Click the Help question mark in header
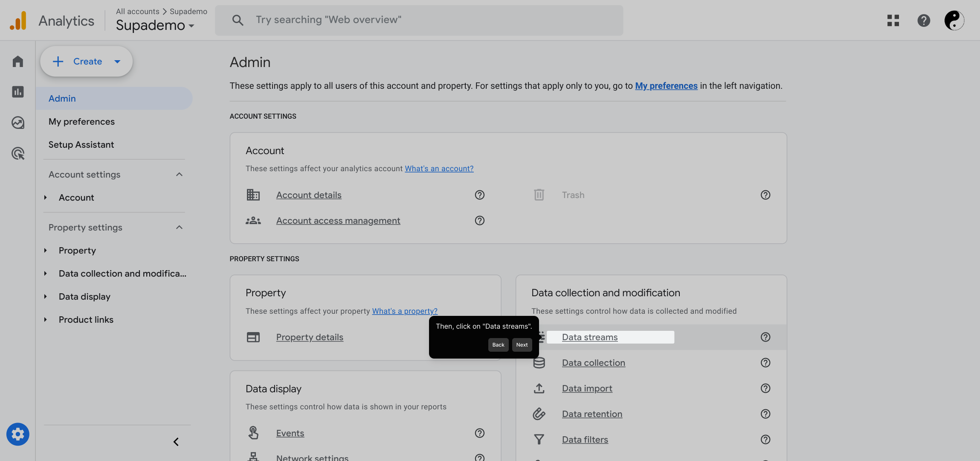Viewport: 980px width, 461px height. coord(923,20)
